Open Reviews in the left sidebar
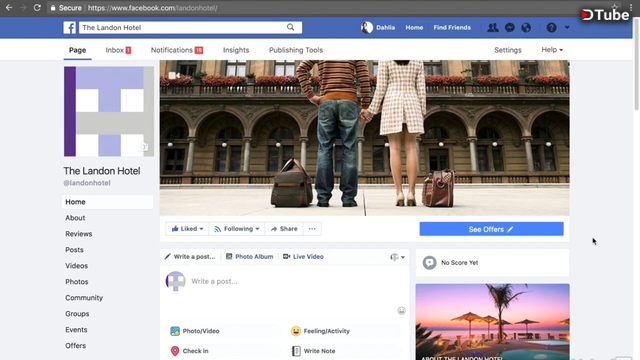The width and height of the screenshot is (640, 360). tap(79, 234)
